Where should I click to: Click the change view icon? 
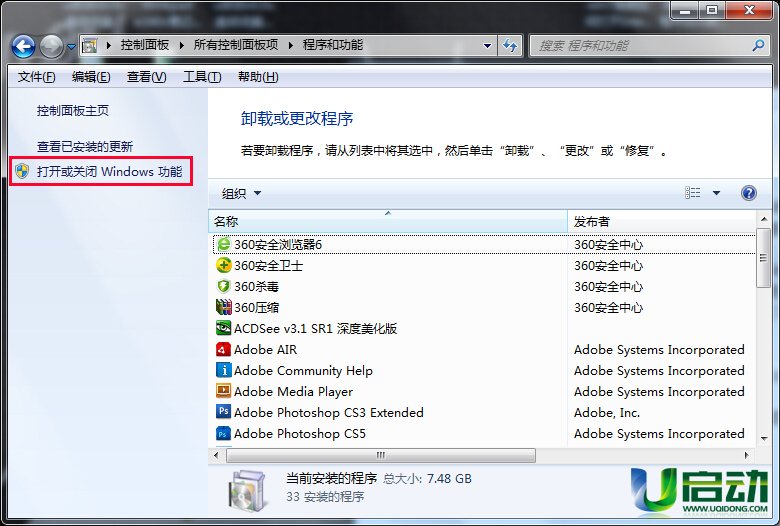(x=692, y=193)
